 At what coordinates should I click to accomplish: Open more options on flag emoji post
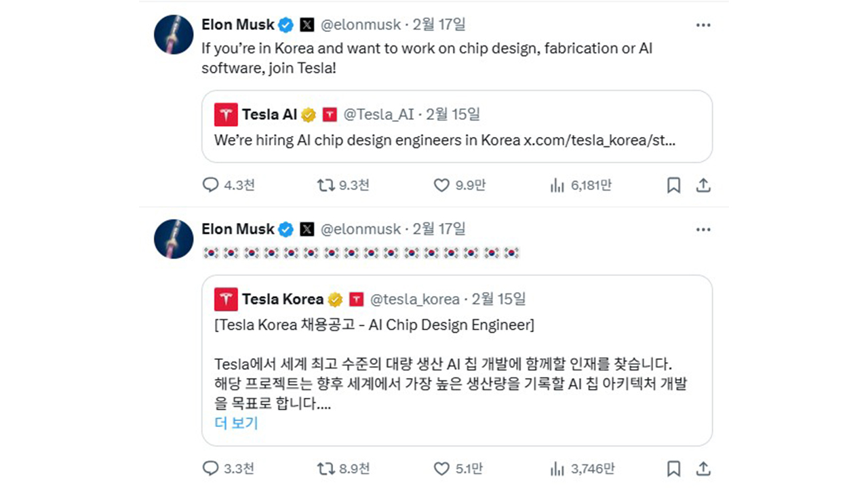pyautogui.click(x=703, y=230)
